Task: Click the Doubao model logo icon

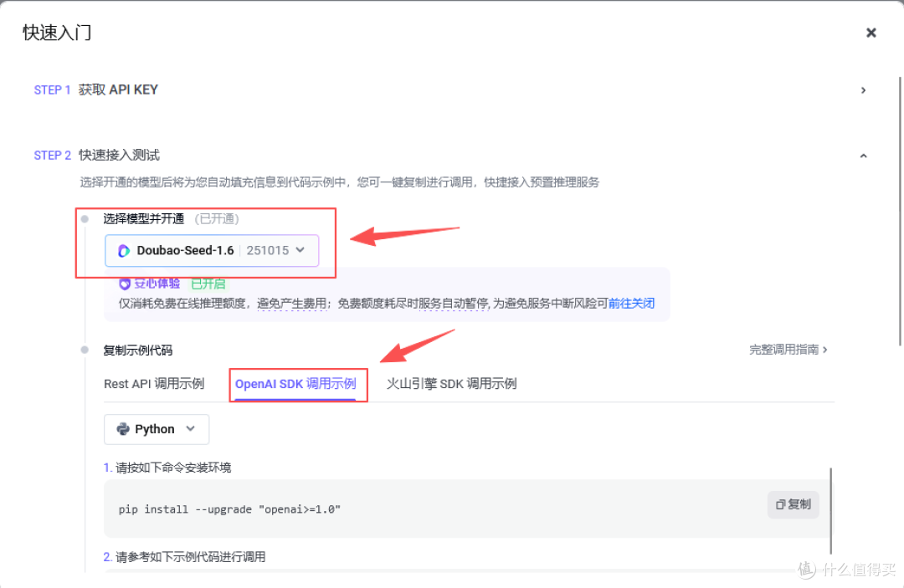Action: [x=123, y=251]
